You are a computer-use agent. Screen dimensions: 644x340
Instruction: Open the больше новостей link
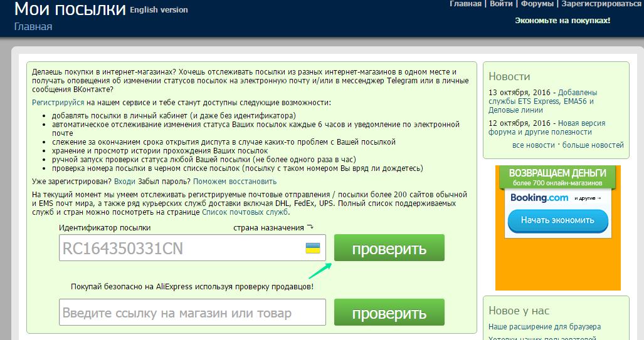[x=593, y=145]
